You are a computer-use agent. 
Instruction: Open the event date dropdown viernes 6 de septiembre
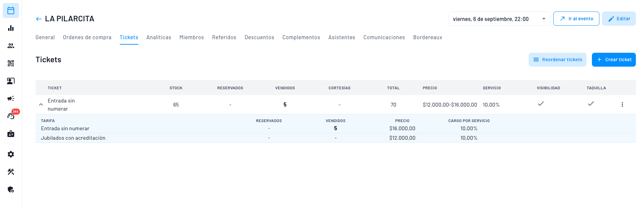click(x=500, y=19)
